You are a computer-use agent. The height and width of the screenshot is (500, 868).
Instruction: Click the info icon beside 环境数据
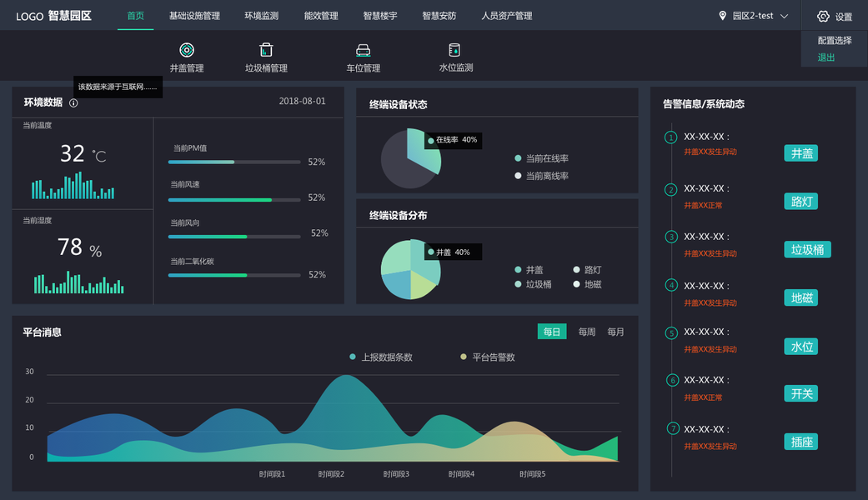pyautogui.click(x=73, y=102)
